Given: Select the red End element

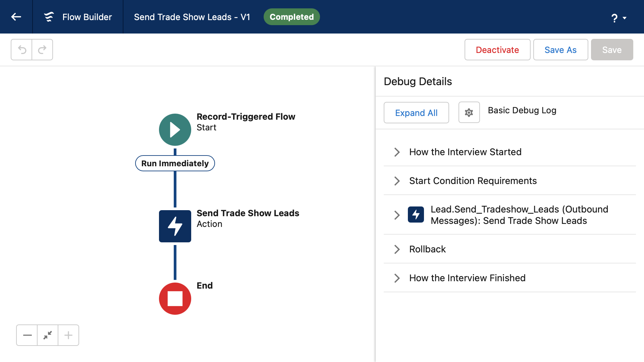Looking at the screenshot, I should (175, 299).
